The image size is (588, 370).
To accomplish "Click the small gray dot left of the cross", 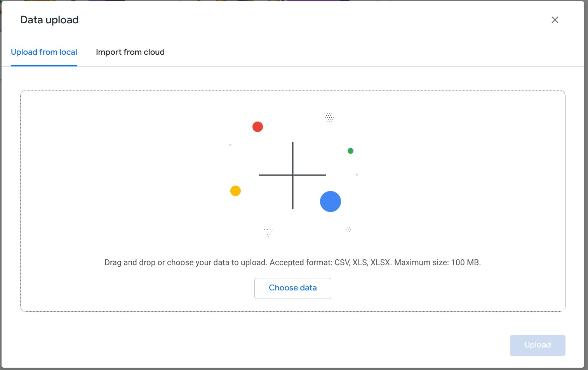I will (230, 144).
